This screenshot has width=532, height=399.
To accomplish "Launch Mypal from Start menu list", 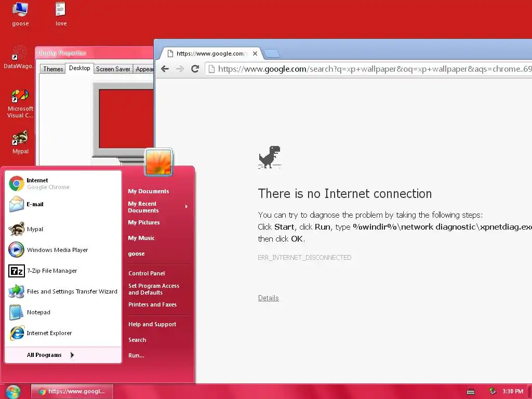I will click(63, 229).
